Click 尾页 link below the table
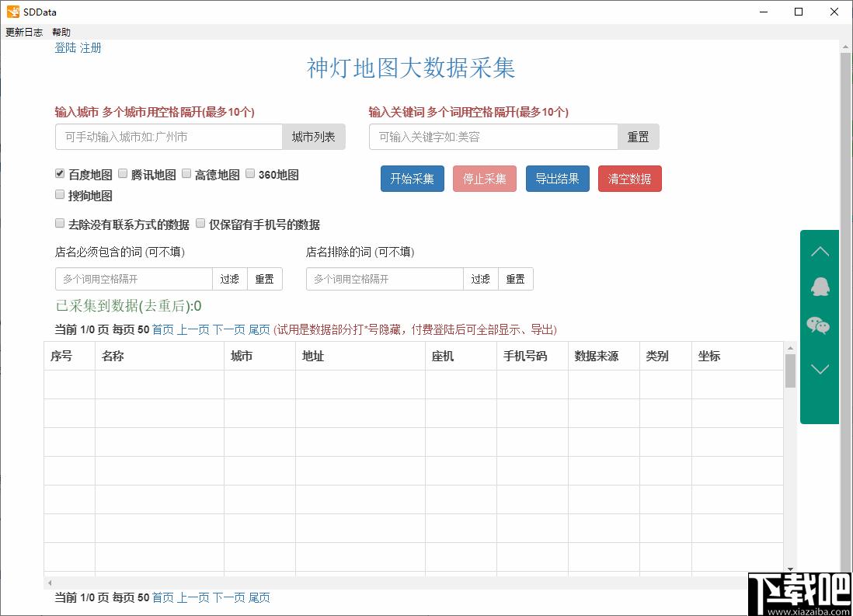 (x=259, y=597)
